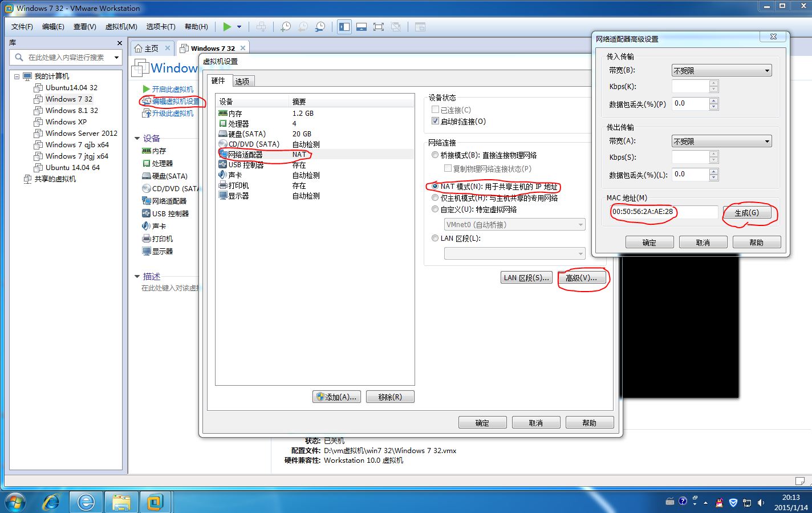Select the 硬盘(SATA) device row
Viewport: 812px width, 513px height.
pos(315,134)
